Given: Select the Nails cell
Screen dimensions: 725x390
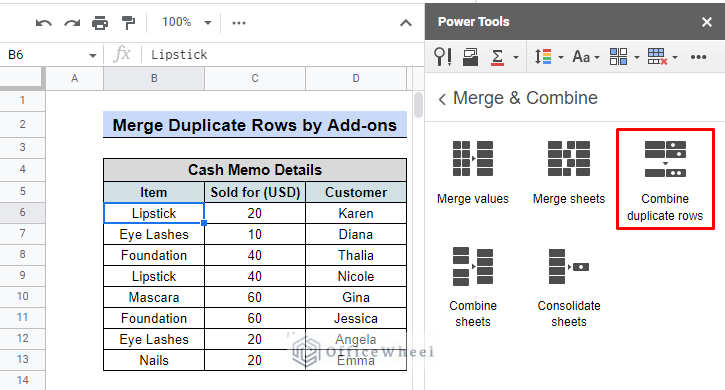Looking at the screenshot, I should (154, 360).
